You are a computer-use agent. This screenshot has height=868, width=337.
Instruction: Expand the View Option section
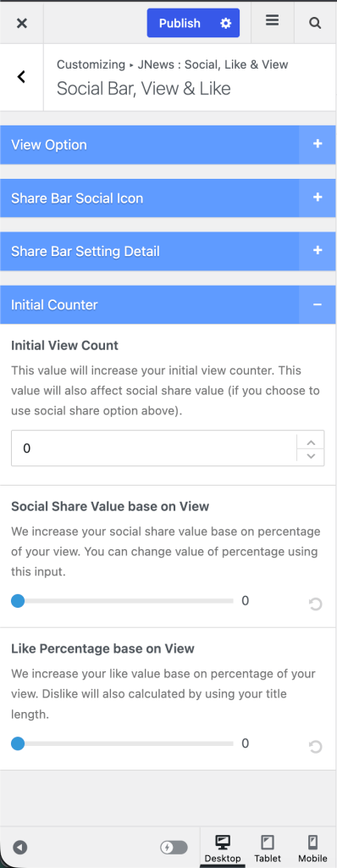[x=168, y=145]
